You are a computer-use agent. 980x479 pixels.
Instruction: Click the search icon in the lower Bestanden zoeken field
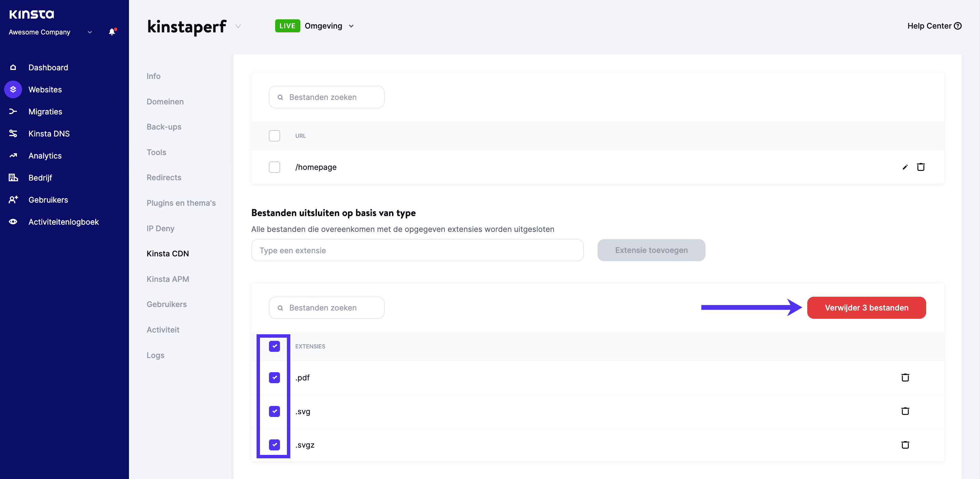click(x=280, y=308)
